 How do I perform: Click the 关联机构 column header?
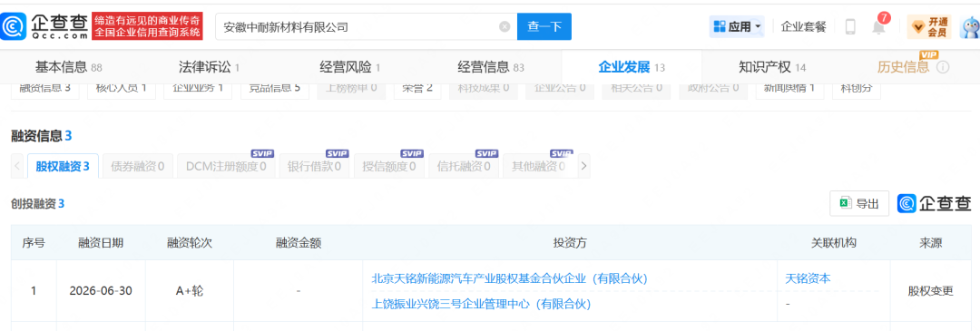tap(833, 243)
